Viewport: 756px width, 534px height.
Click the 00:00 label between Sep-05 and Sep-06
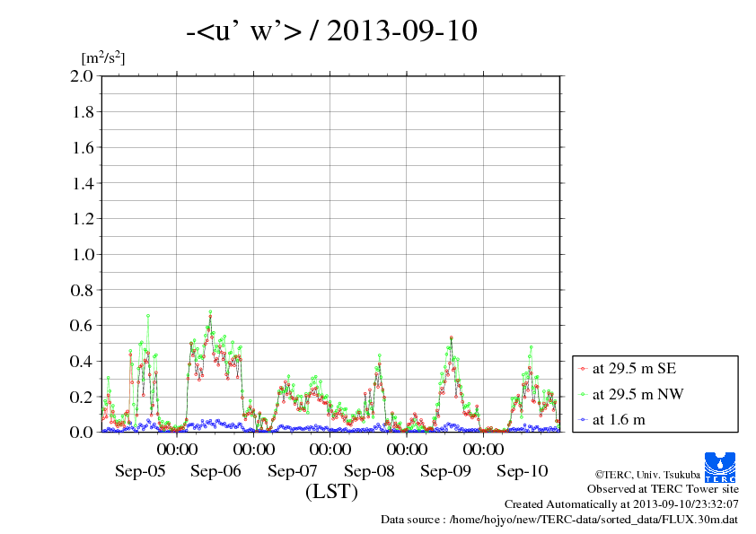tap(177, 449)
